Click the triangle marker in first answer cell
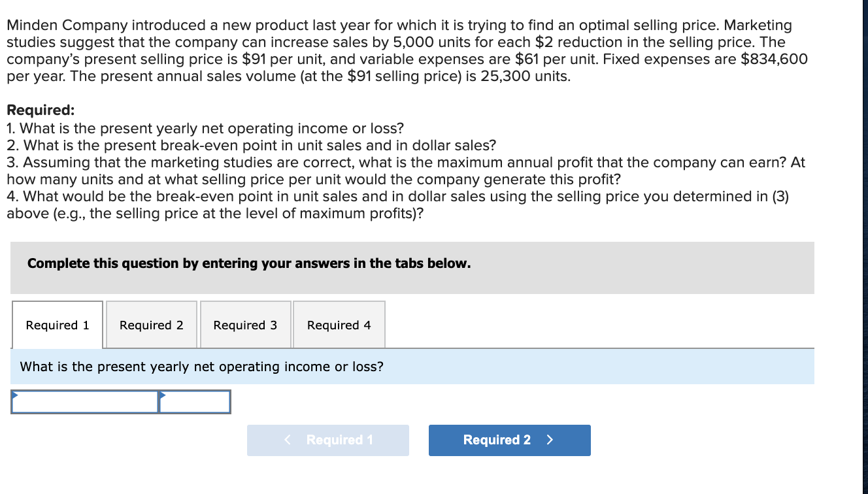The height and width of the screenshot is (494, 868). pos(14,395)
